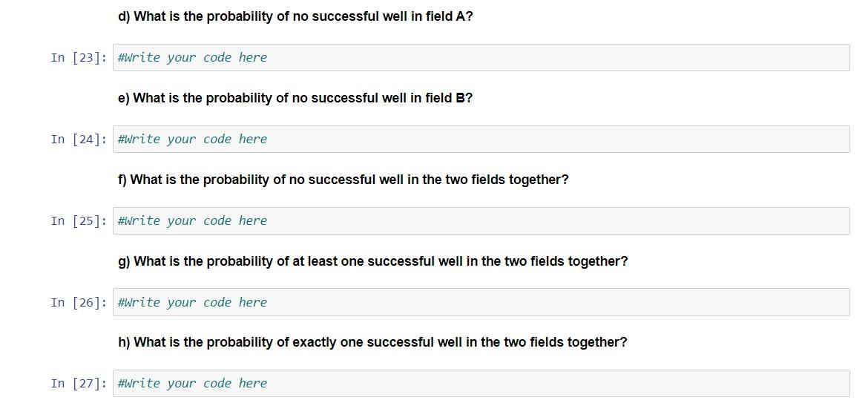The height and width of the screenshot is (406, 868).
Task: Select the question h markdown text
Action: click(x=372, y=342)
